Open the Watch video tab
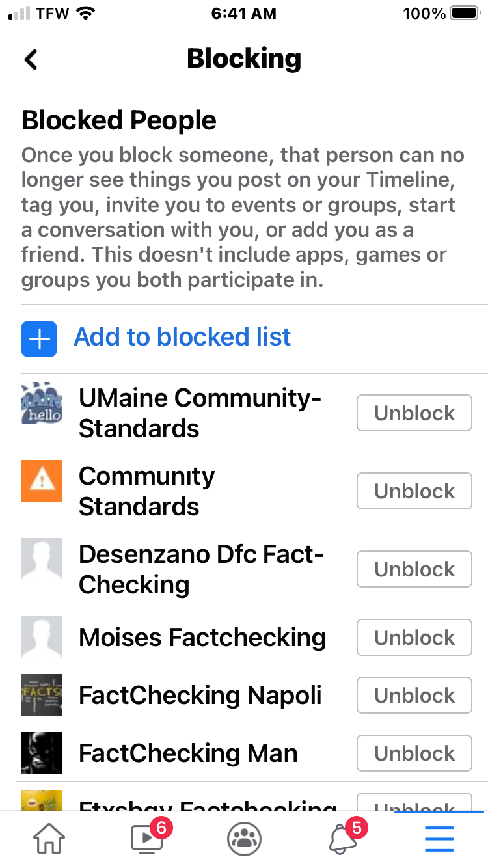Image resolution: width=488 pixels, height=868 pixels. 146,839
